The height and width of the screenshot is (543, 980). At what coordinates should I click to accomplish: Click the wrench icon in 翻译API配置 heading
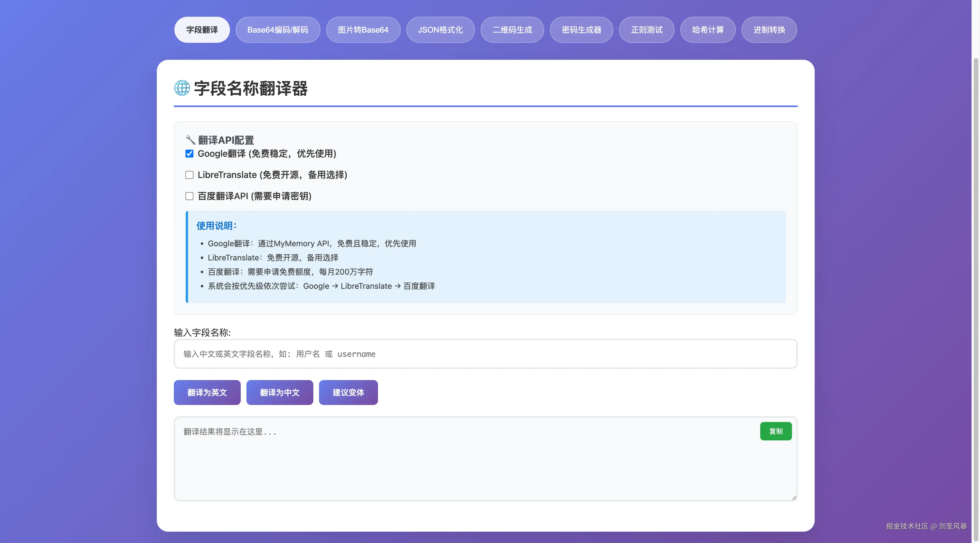tap(190, 139)
